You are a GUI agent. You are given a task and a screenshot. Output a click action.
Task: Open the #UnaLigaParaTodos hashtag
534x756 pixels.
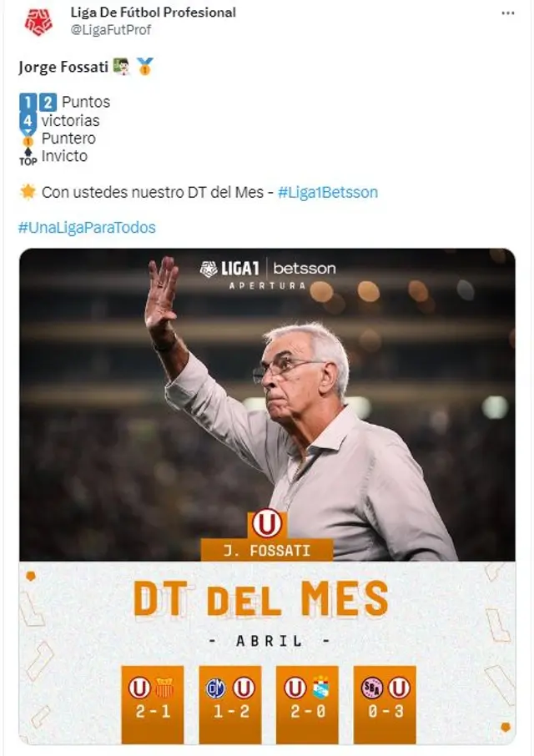point(87,228)
